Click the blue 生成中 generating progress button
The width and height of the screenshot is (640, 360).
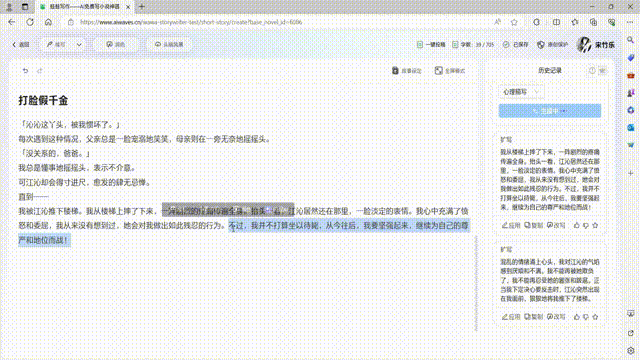pyautogui.click(x=550, y=111)
